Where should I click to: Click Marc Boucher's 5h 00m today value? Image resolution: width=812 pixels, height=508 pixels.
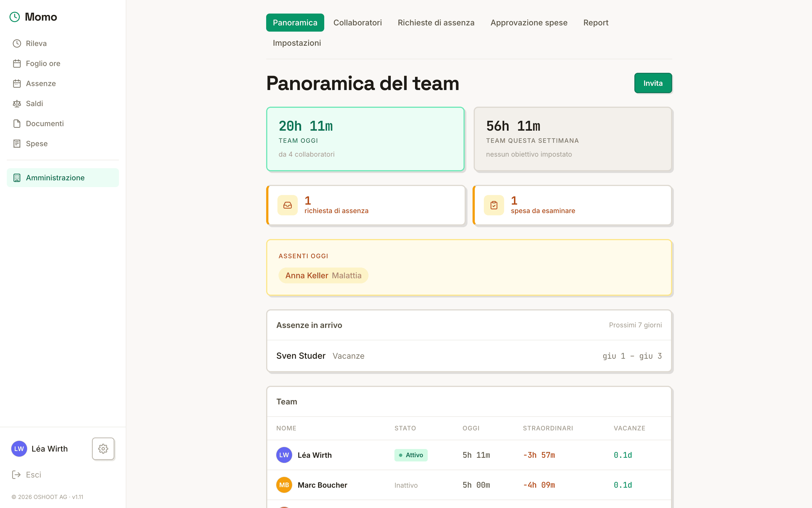[476, 485]
